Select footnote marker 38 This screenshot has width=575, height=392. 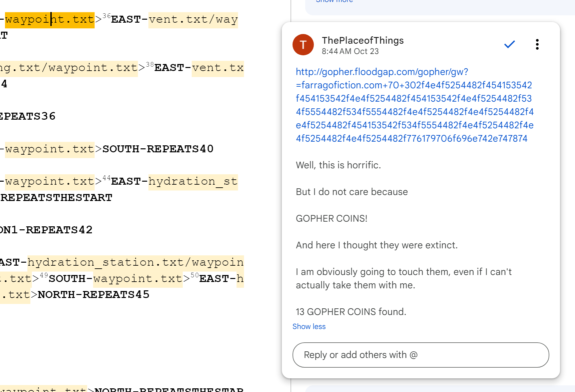pos(150,64)
